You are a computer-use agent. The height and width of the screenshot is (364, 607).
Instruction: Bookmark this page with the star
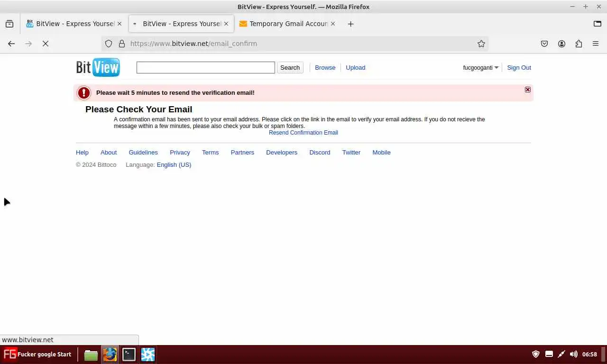pos(481,44)
